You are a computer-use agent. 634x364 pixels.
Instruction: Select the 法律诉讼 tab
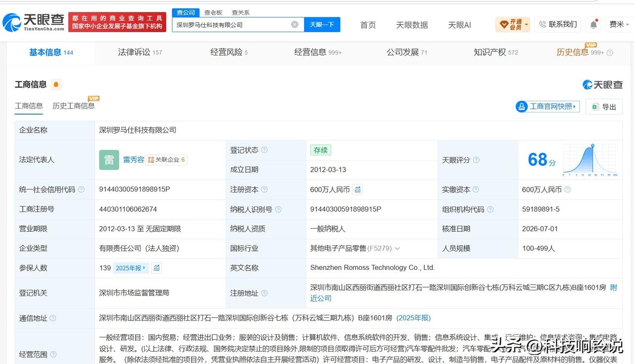pyautogui.click(x=140, y=52)
